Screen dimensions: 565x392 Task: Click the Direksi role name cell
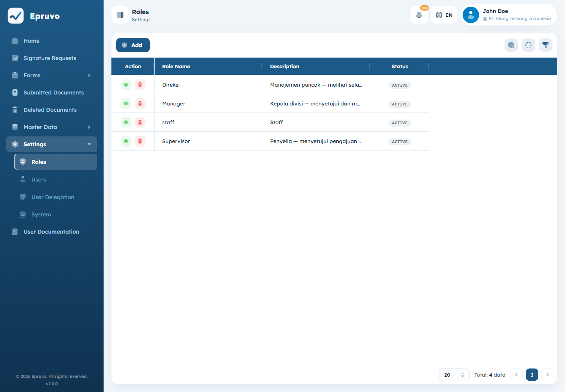coord(208,85)
